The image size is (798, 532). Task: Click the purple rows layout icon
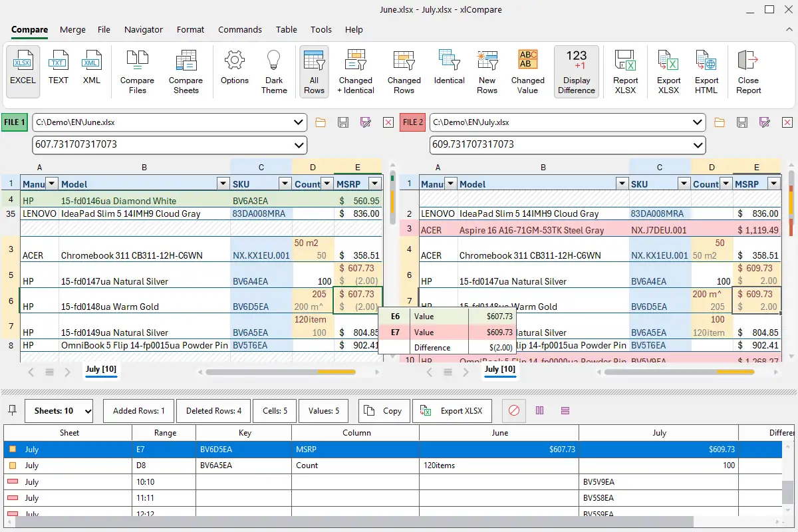pyautogui.click(x=565, y=411)
